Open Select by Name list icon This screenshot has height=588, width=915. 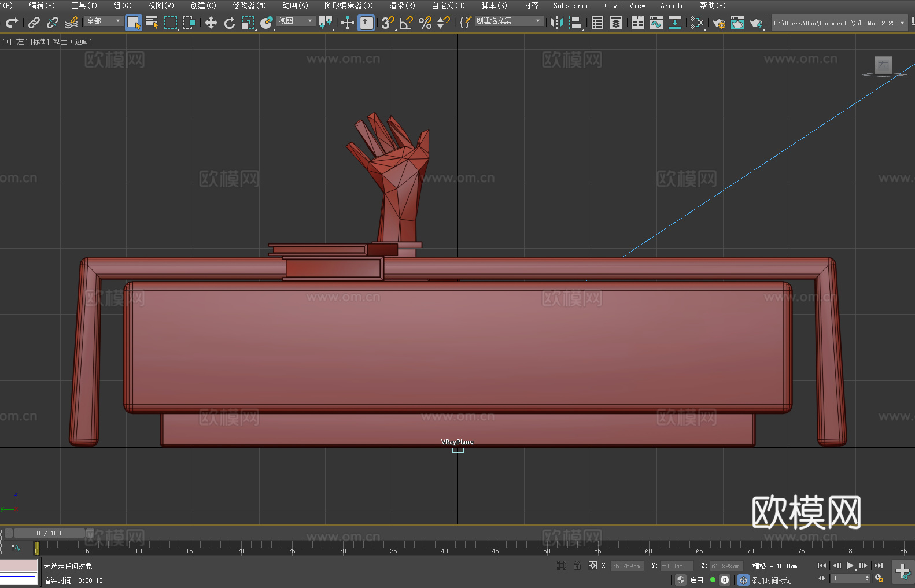(152, 23)
